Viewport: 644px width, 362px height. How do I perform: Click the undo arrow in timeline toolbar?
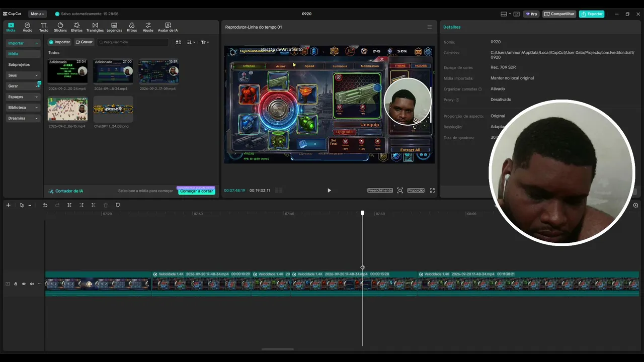(x=45, y=205)
